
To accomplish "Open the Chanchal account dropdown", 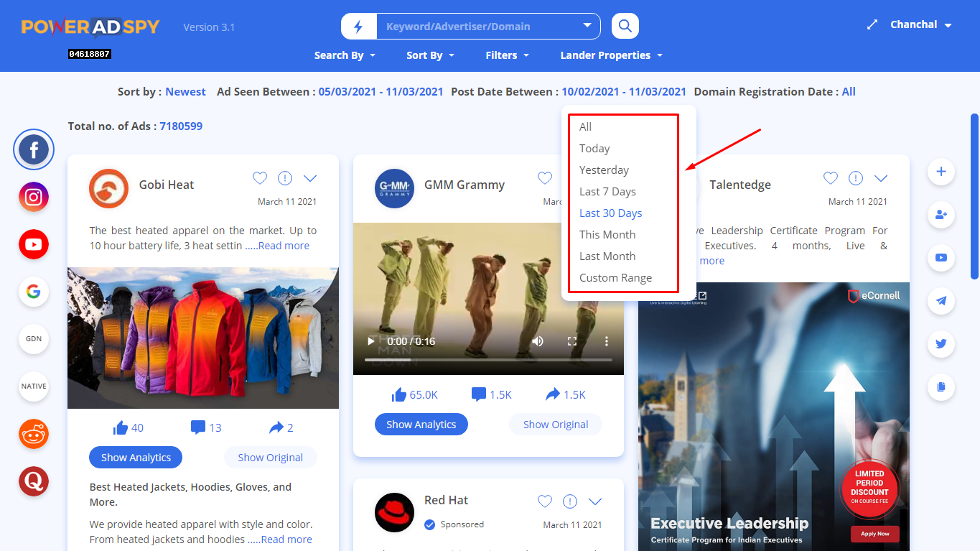I will click(921, 24).
